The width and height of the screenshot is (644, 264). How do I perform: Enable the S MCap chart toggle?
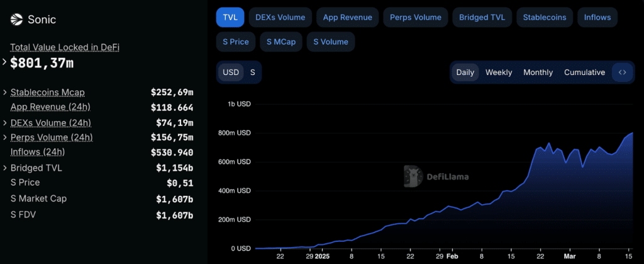pos(281,42)
